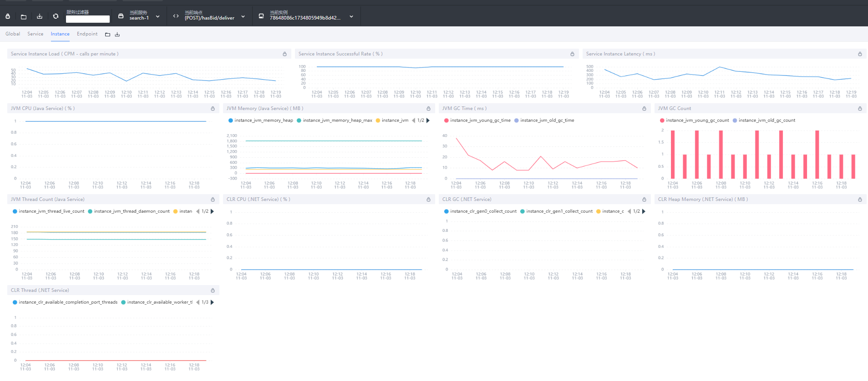
Task: Open the {POST}/hasBid/deliver endpoint dropdown
Action: pos(243,16)
